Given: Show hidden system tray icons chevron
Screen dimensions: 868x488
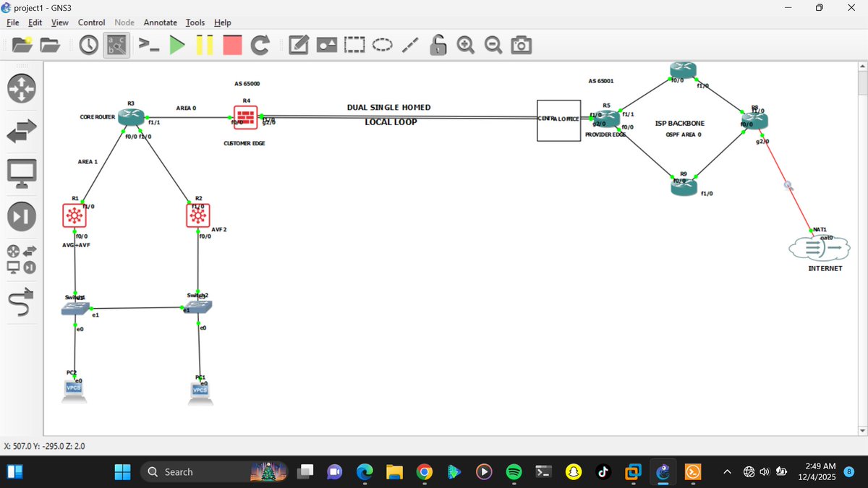Looking at the screenshot, I should (728, 472).
